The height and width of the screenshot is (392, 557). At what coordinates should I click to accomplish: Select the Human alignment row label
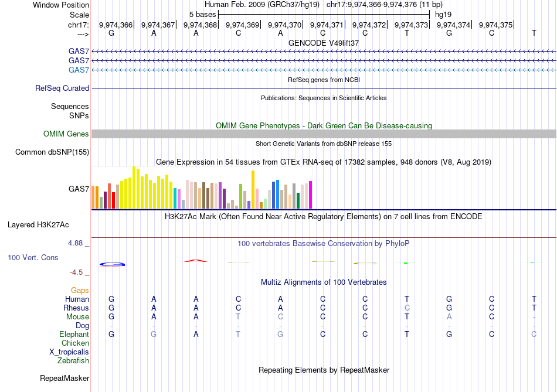tap(77, 299)
